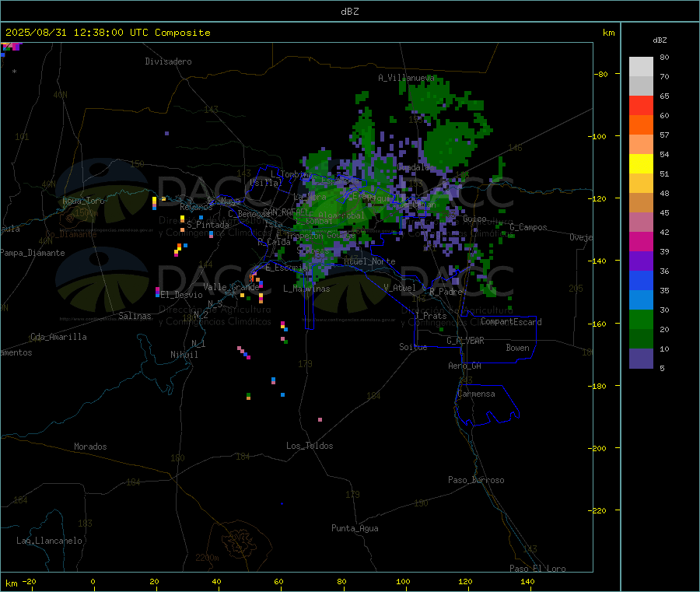Click the 'El_Desvio' place label
The image size is (700, 592).
coord(181,295)
